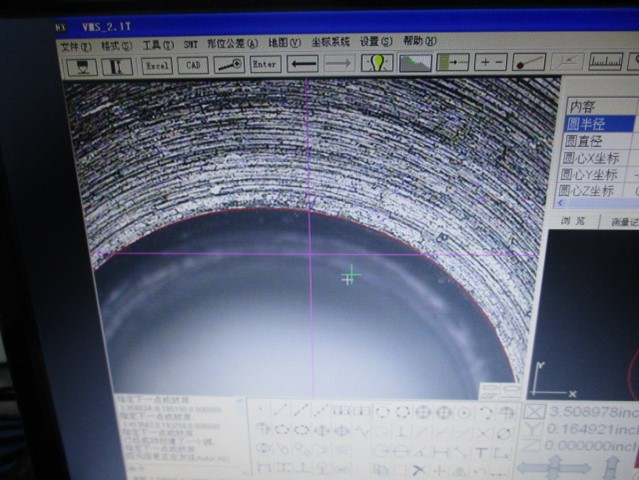This screenshot has width=639, height=480.
Task: Click the crosshair plus tool in bottom row
Action: [x=439, y=470]
